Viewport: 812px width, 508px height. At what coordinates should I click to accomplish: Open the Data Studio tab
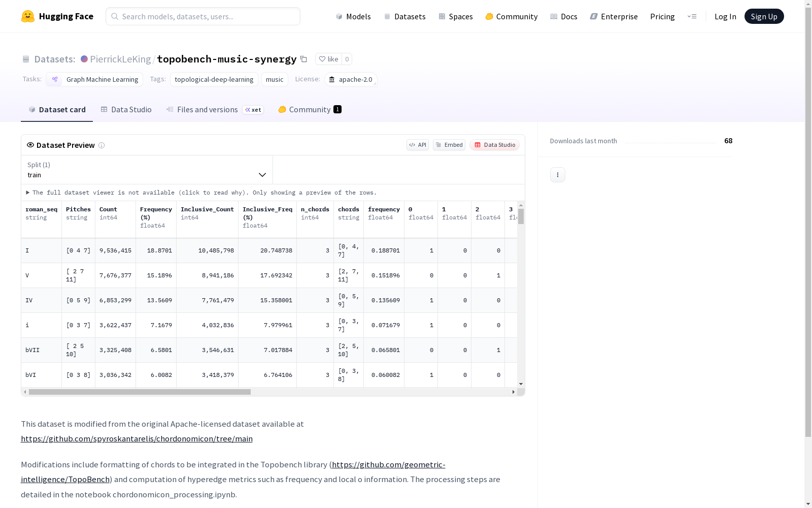coord(126,110)
